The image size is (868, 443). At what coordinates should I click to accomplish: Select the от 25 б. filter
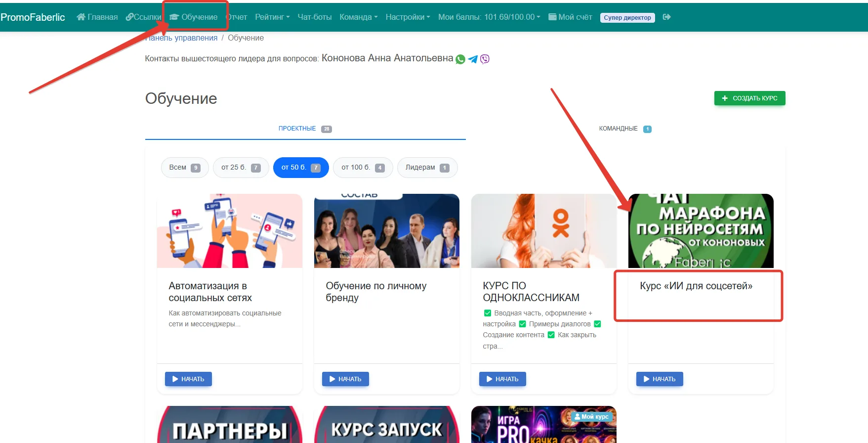pos(241,168)
